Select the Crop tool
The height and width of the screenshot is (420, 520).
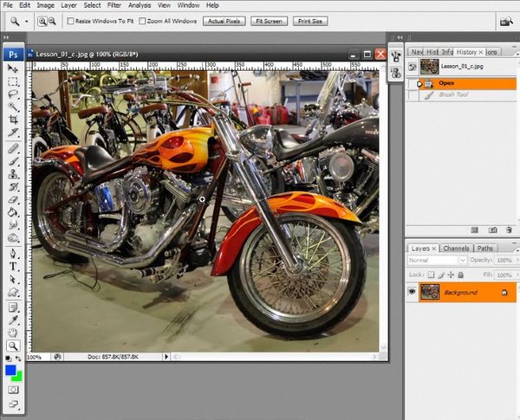pos(13,120)
